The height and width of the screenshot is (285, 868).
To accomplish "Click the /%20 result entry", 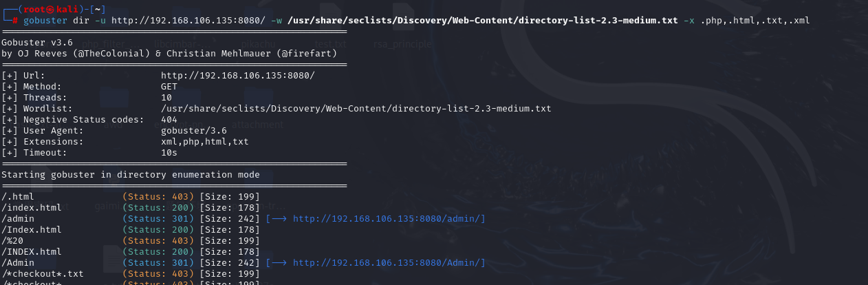I will pyautogui.click(x=12, y=241).
